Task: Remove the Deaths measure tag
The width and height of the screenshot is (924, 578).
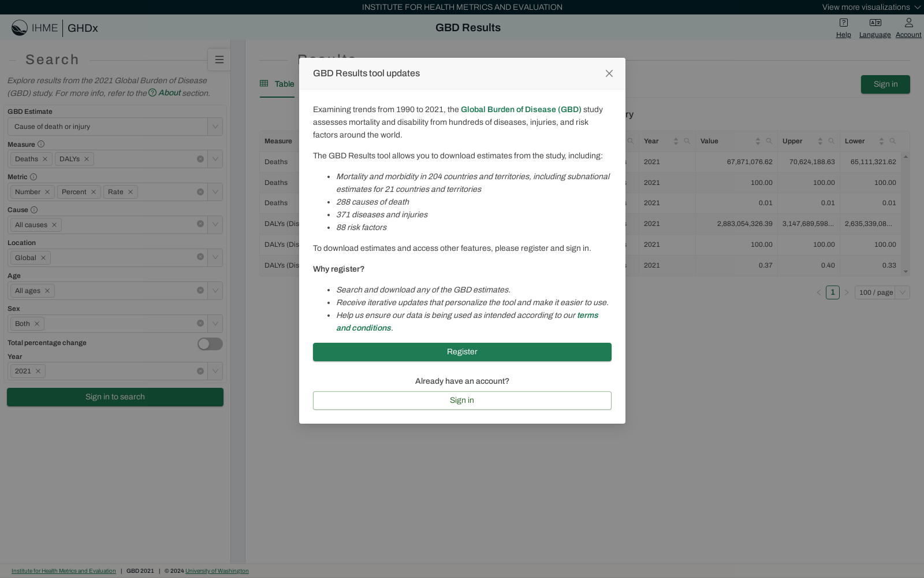Action: (45, 159)
